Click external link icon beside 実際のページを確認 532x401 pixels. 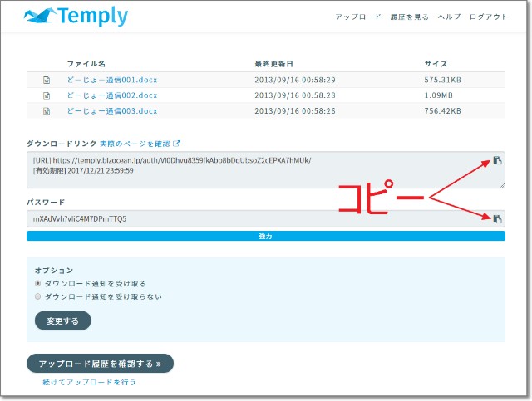point(176,144)
